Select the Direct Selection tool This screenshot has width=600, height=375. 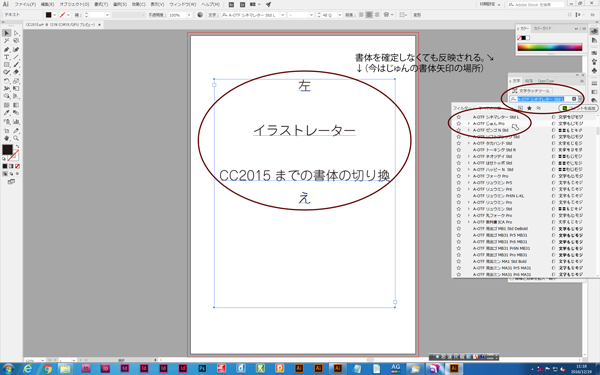tap(16, 33)
